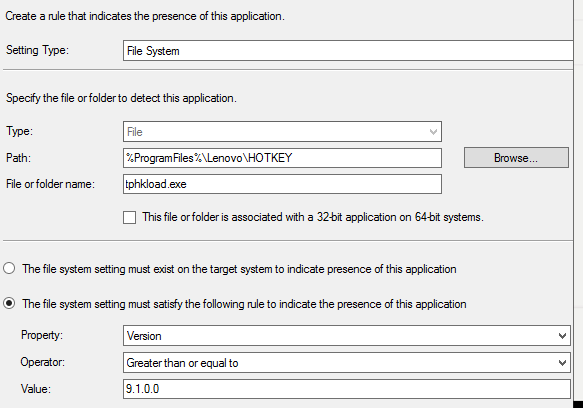This screenshot has height=408, width=583.
Task: Click the 'Specify the file or folder' instruction text
Action: pos(121,98)
